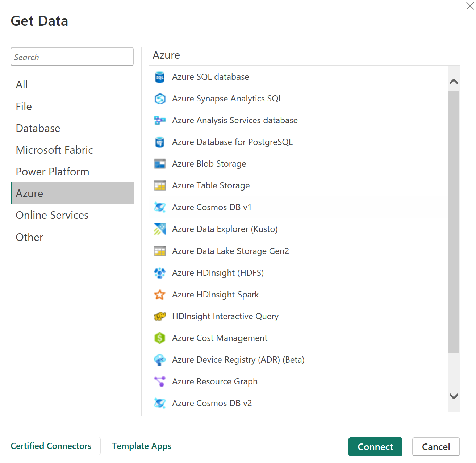Select 'Azure Data Lake Storage Gen2' text
The height and width of the screenshot is (463, 476).
tap(230, 251)
